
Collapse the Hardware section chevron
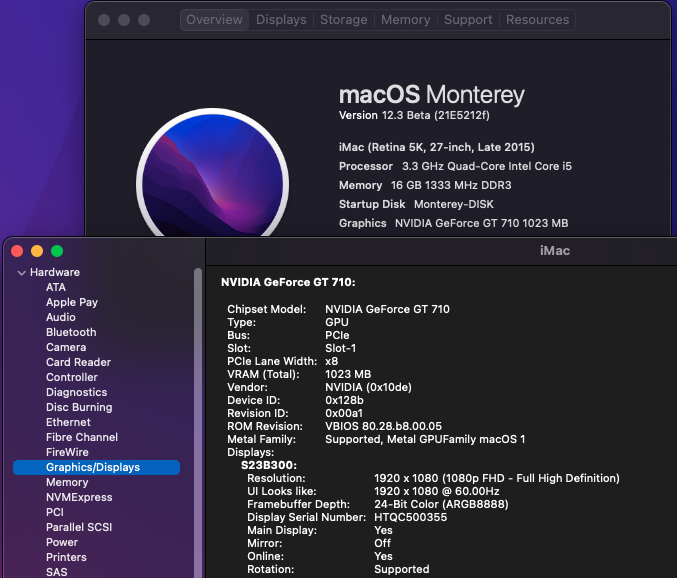22,273
